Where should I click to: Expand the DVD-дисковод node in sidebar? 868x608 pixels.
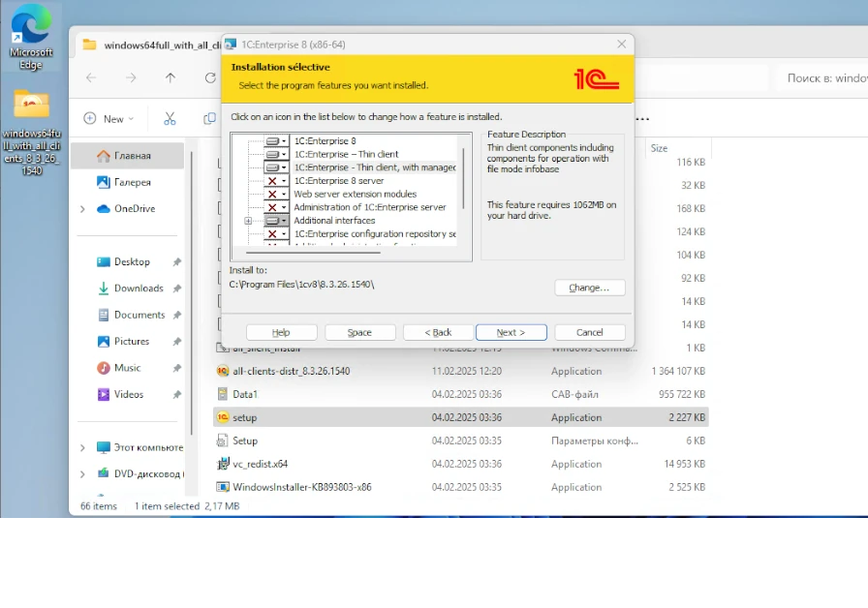(x=82, y=474)
